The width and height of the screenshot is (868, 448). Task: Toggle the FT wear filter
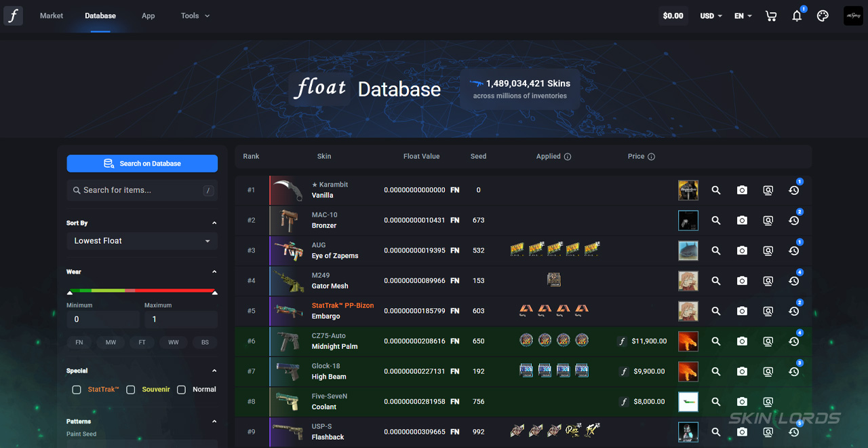click(142, 343)
